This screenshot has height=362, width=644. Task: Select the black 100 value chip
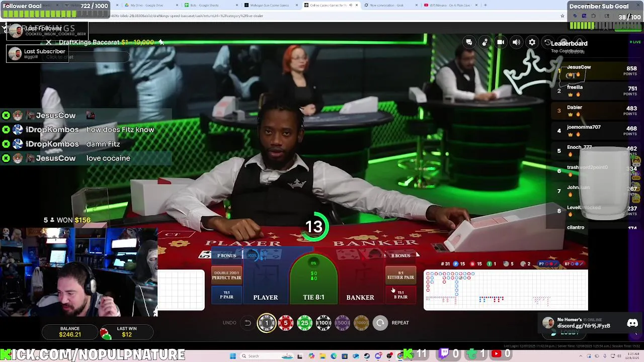coord(324,323)
